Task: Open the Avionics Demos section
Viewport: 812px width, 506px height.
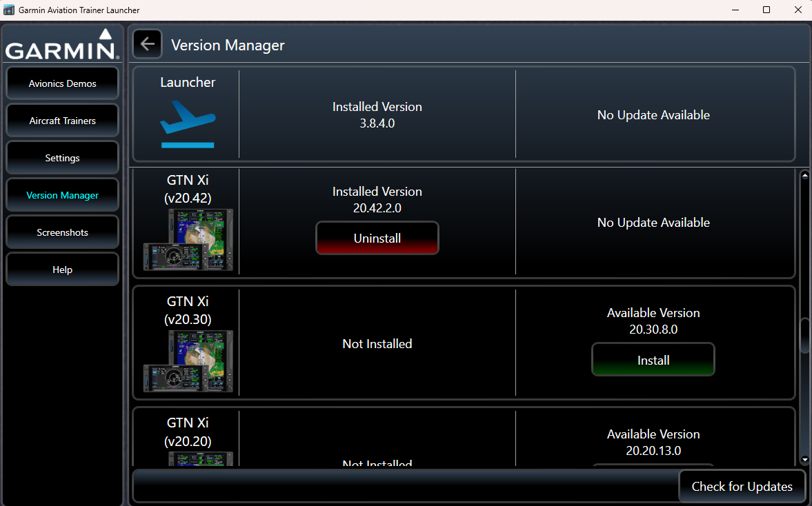Action: tap(62, 83)
